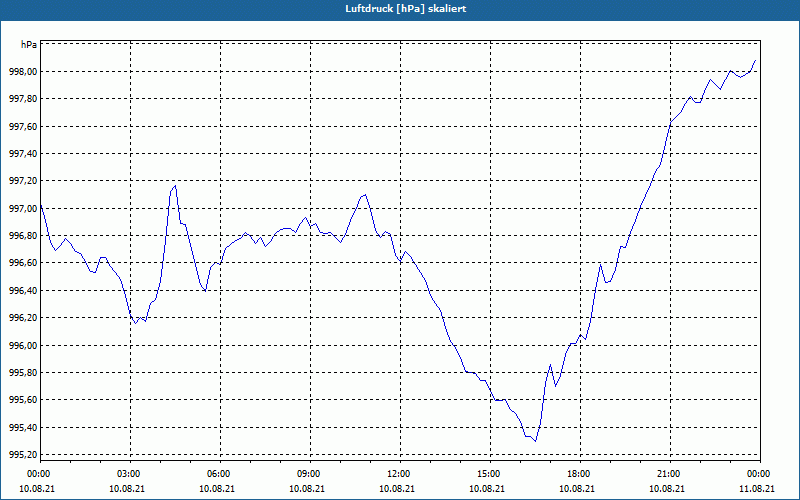
Task: Select the 996,40 y-axis label
Action: [23, 290]
